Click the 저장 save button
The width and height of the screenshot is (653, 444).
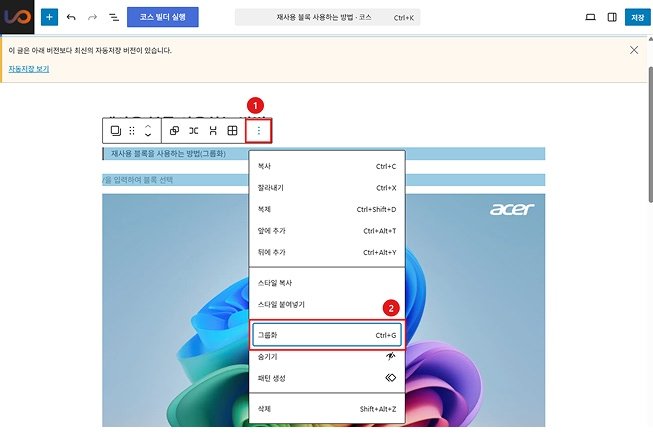click(x=637, y=17)
